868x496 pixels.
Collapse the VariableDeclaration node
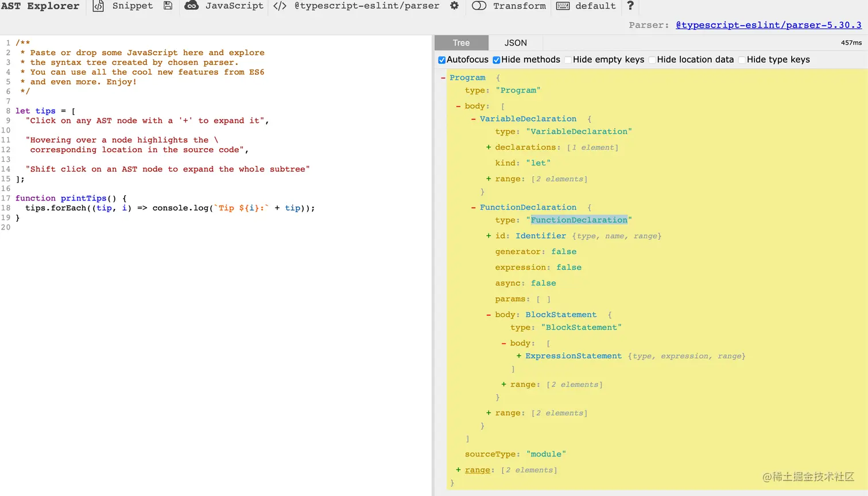click(x=474, y=119)
